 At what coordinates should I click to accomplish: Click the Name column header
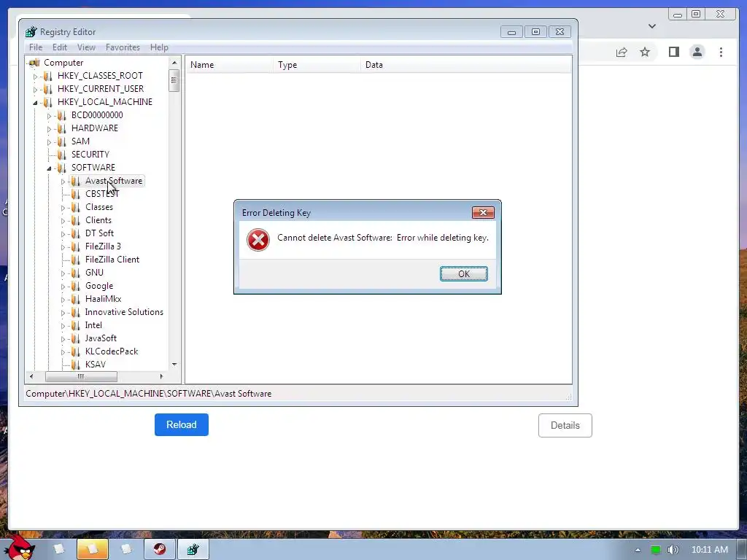point(230,65)
